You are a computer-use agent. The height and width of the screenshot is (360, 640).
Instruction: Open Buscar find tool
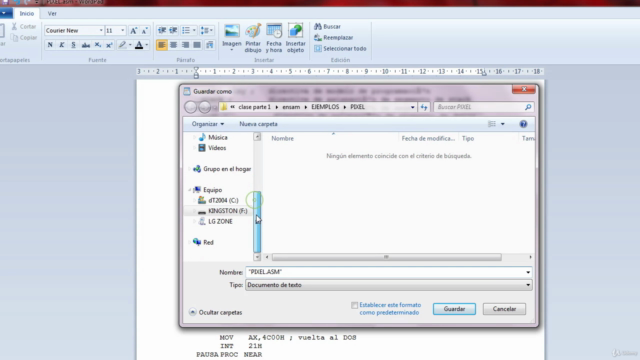[327, 27]
